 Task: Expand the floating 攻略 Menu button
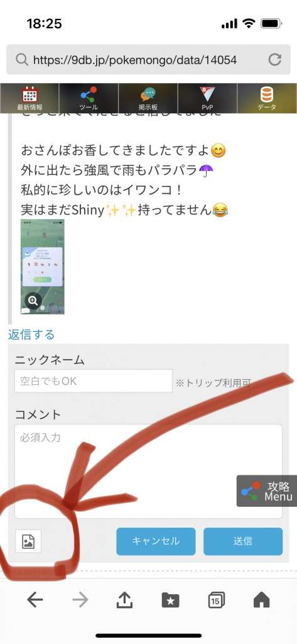coord(267,491)
